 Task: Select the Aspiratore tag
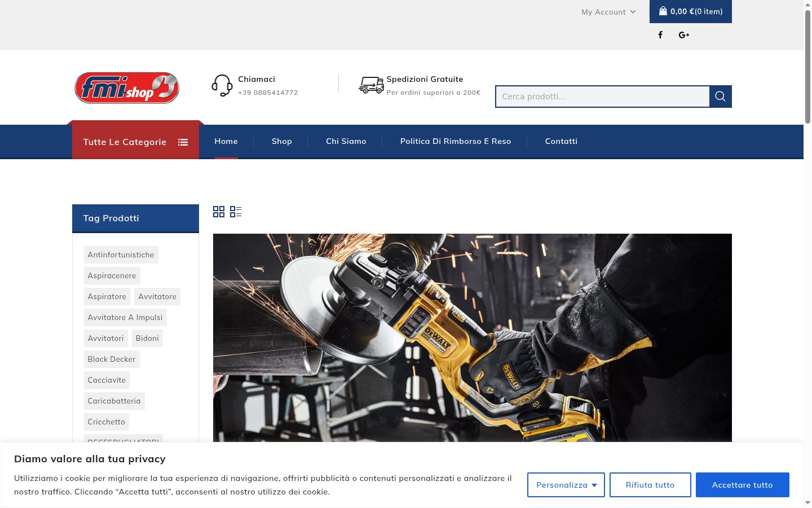pyautogui.click(x=107, y=296)
